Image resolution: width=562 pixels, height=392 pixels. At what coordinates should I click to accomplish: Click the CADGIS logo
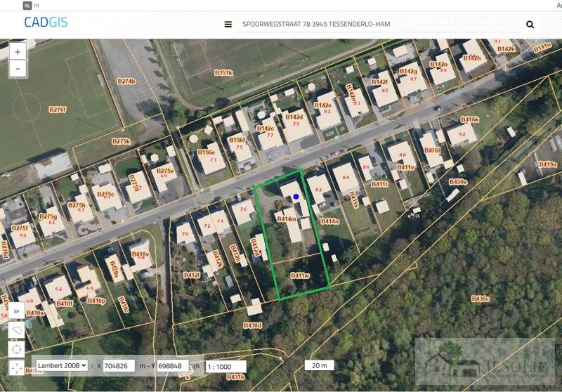tap(46, 22)
